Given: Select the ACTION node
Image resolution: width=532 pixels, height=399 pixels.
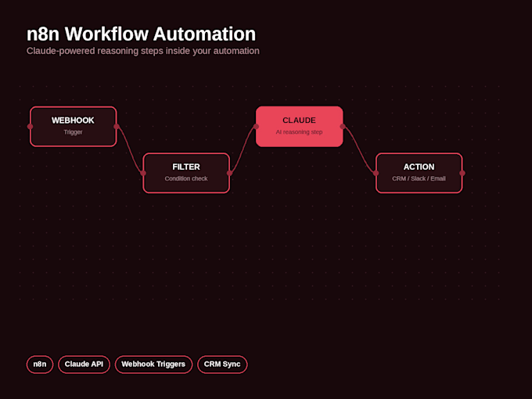Looking at the screenshot, I should tap(419, 173).
